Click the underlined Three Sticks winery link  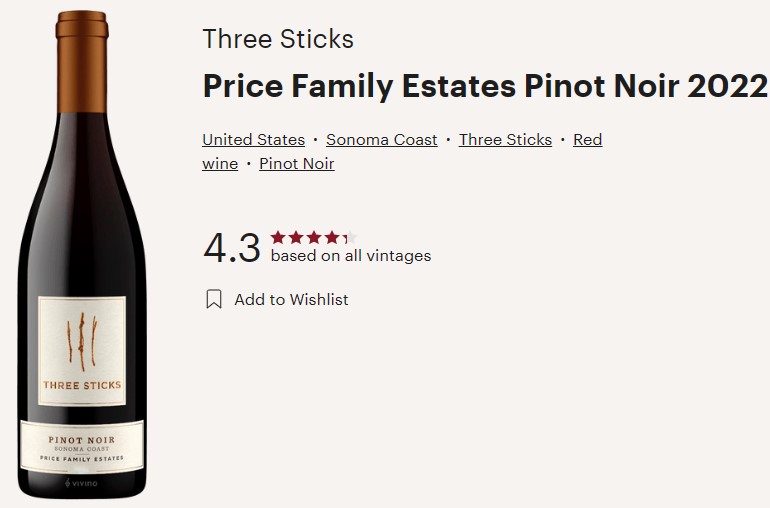point(505,140)
